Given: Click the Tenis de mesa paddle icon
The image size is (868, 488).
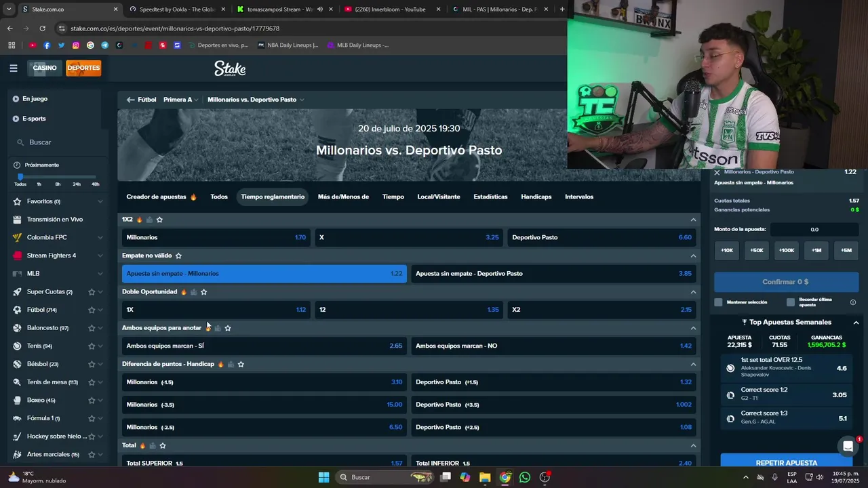Looking at the screenshot, I should click(x=18, y=382).
